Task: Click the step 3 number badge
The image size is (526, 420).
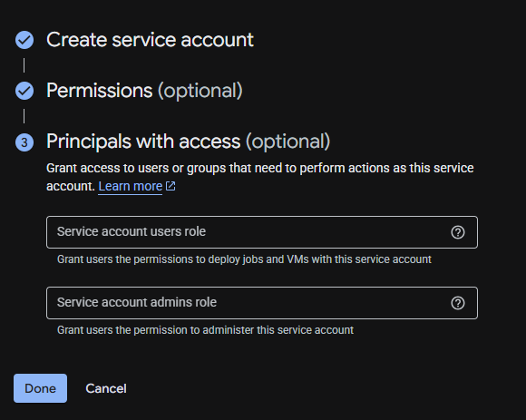Action: pyautogui.click(x=24, y=142)
